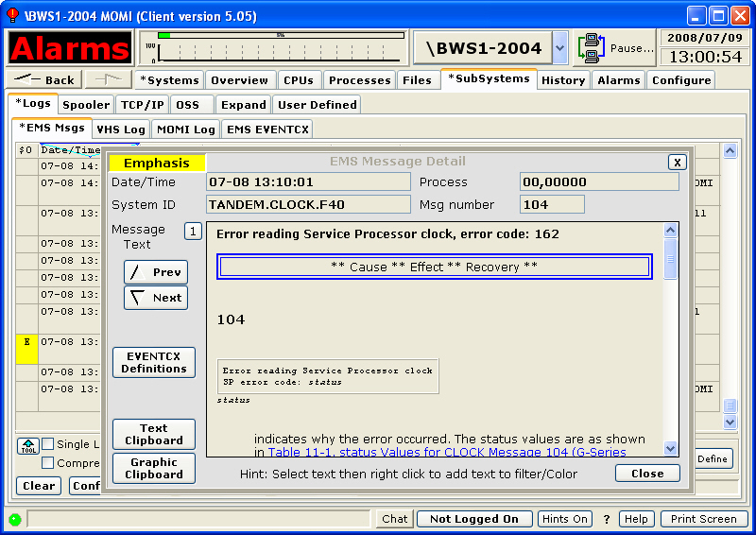Click message text scrollbar down arrow

(671, 449)
